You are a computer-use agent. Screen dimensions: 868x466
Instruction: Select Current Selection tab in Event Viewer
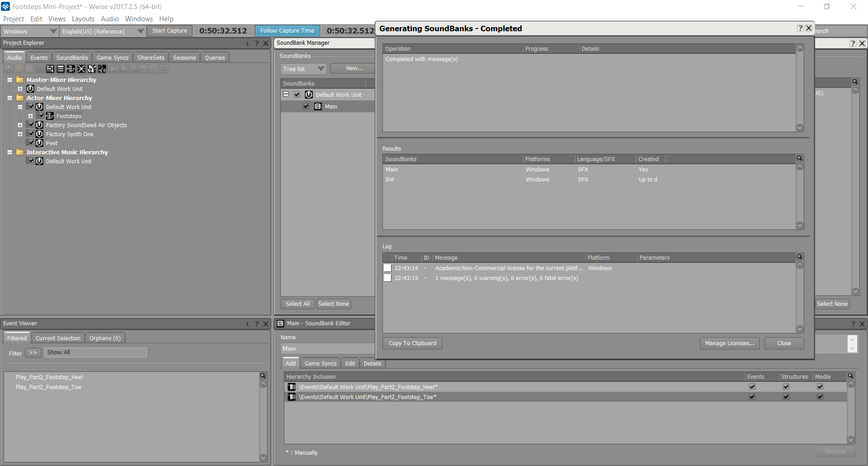coord(58,338)
